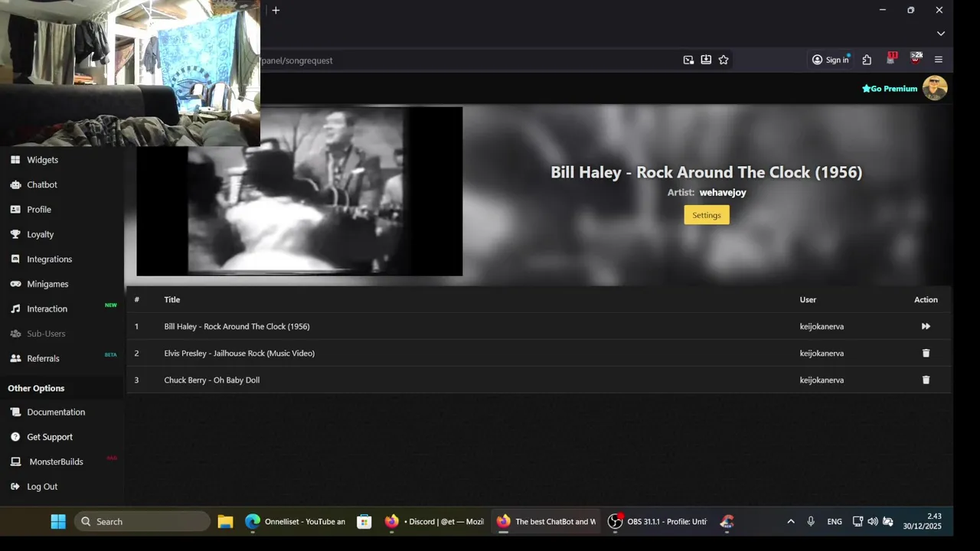980x551 pixels.
Task: Click the Loyalty trophy icon in sidebar
Action: (15, 234)
